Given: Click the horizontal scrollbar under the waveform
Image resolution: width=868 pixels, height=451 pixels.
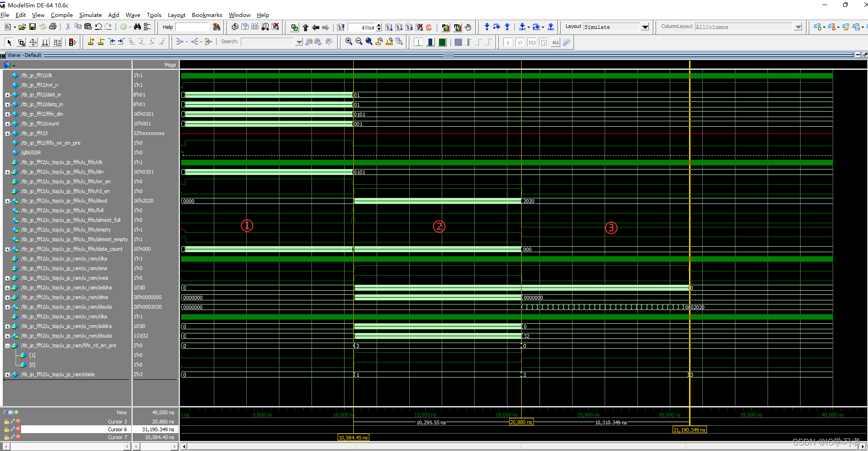Looking at the screenshot, I should [523, 446].
